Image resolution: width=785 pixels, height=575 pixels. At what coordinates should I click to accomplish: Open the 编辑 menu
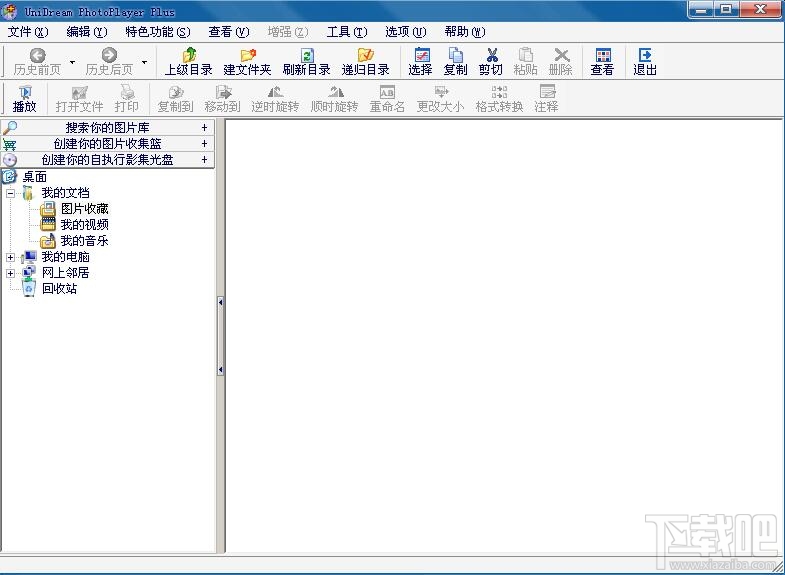(x=87, y=32)
